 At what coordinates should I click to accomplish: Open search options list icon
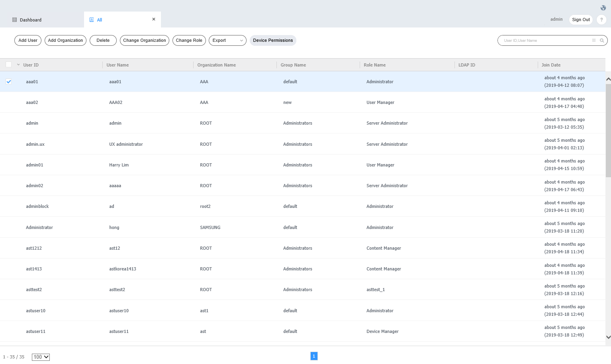coord(594,41)
